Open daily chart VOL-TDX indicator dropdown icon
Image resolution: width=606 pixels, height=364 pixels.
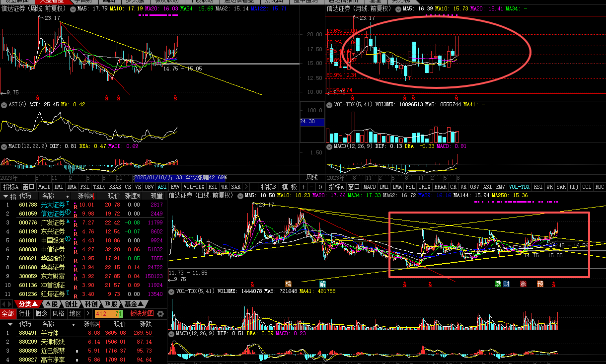[x=172, y=291]
